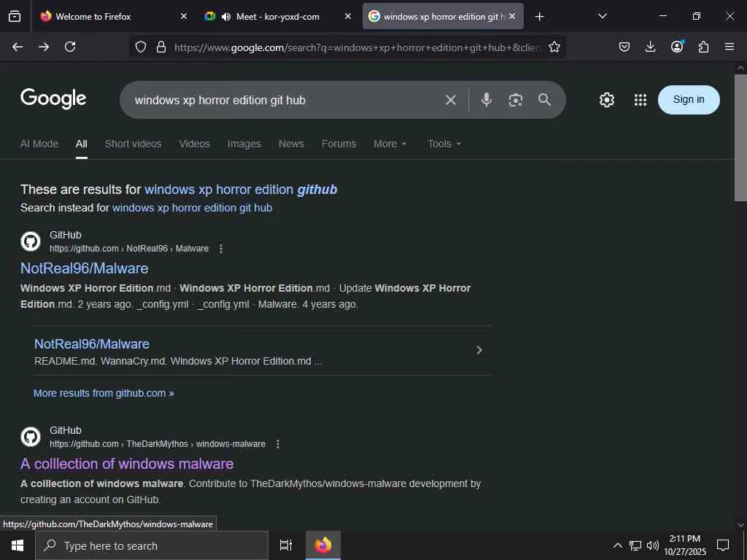Switch to AI Mode search

point(39,144)
